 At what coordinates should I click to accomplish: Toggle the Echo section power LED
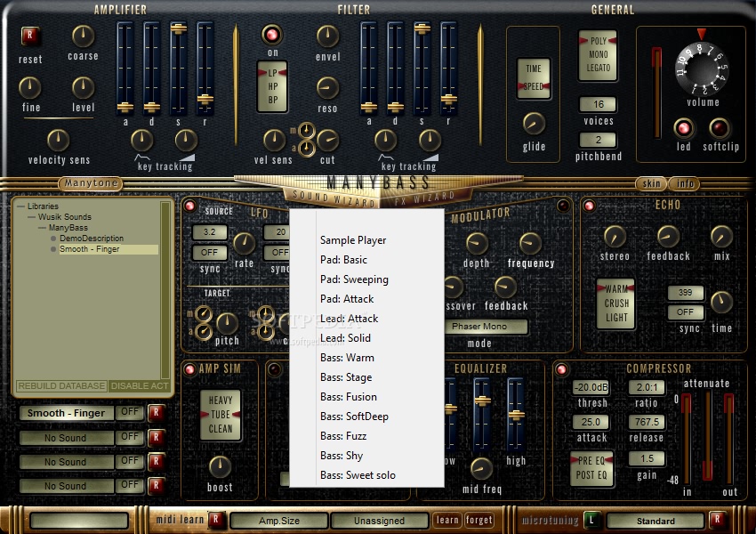[589, 206]
